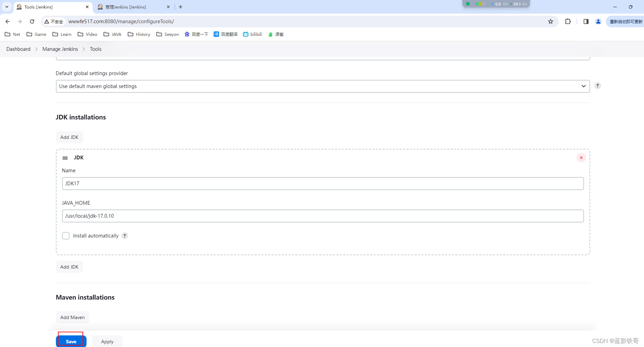644x347 pixels.
Task: Open the 语雀 bookmark
Action: (x=276, y=34)
